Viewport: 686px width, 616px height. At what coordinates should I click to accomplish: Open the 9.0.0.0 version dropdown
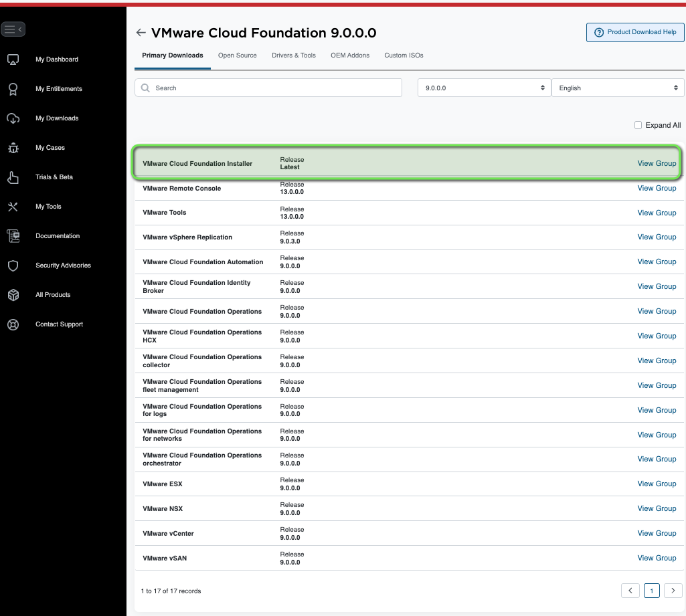click(x=484, y=88)
